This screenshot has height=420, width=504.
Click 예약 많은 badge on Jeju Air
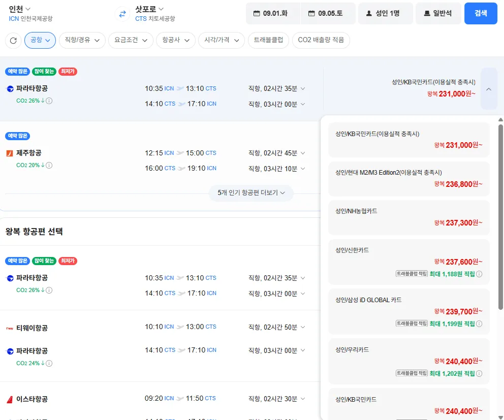pyautogui.click(x=18, y=136)
